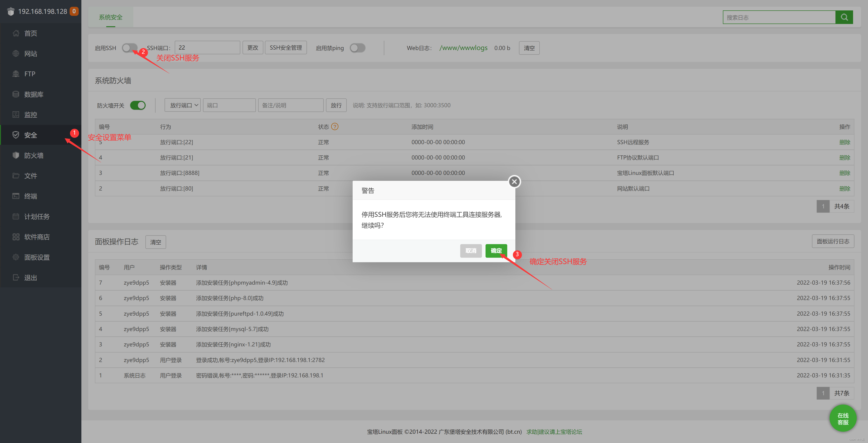Click the home icon beside 首页
The width and height of the screenshot is (868, 443).
pyautogui.click(x=16, y=33)
